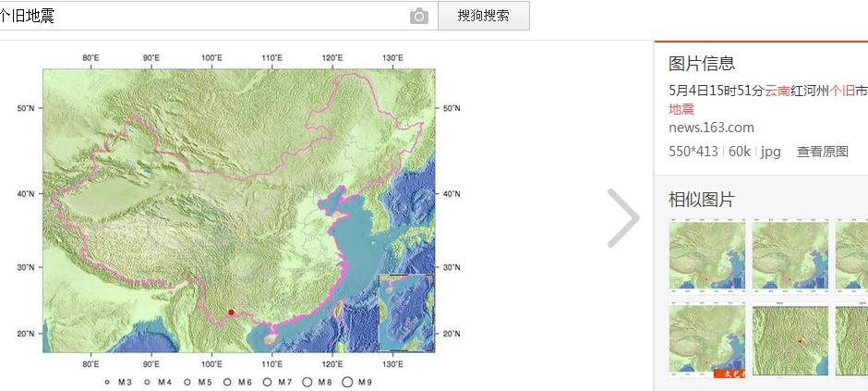Click the 图片信息 heading
This screenshot has height=391, width=868.
point(702,63)
